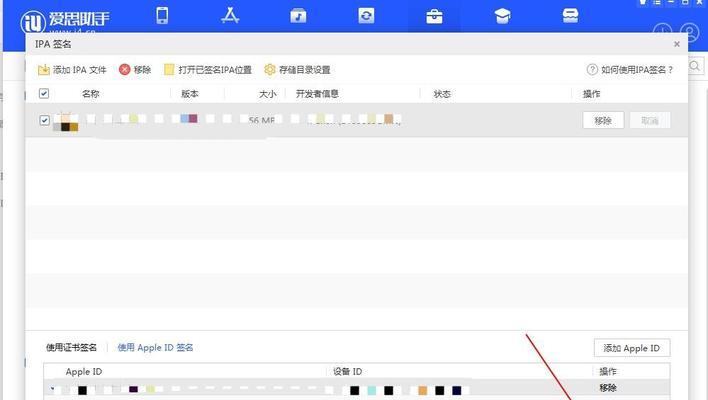
Task: Click the download circle icon near avatar
Action: coord(662,31)
